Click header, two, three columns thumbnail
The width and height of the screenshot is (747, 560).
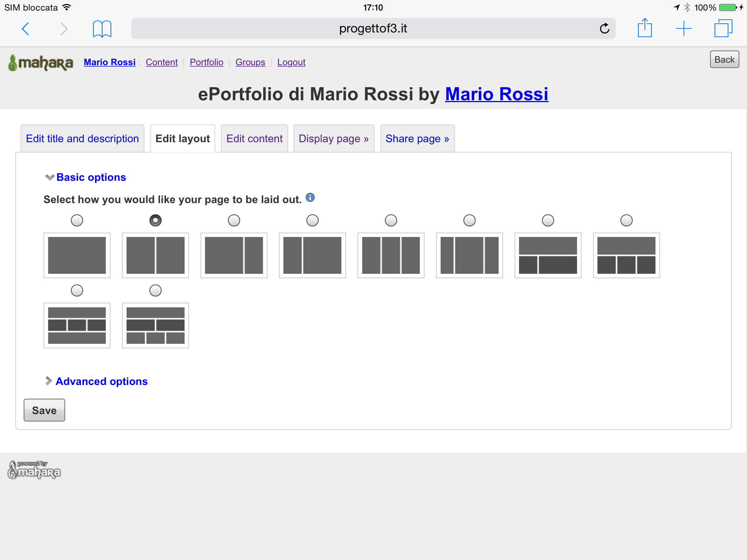(155, 326)
